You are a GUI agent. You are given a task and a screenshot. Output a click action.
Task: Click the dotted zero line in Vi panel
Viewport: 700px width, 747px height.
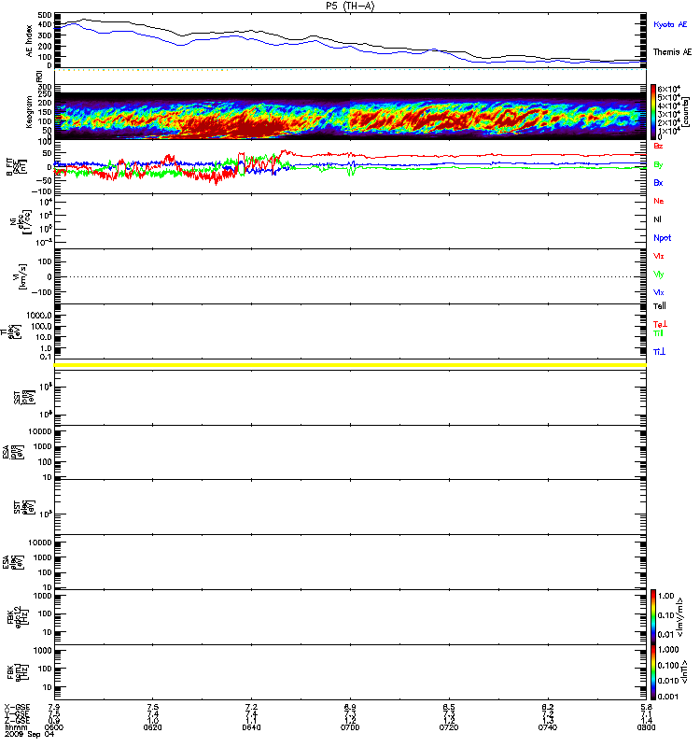[x=350, y=276]
